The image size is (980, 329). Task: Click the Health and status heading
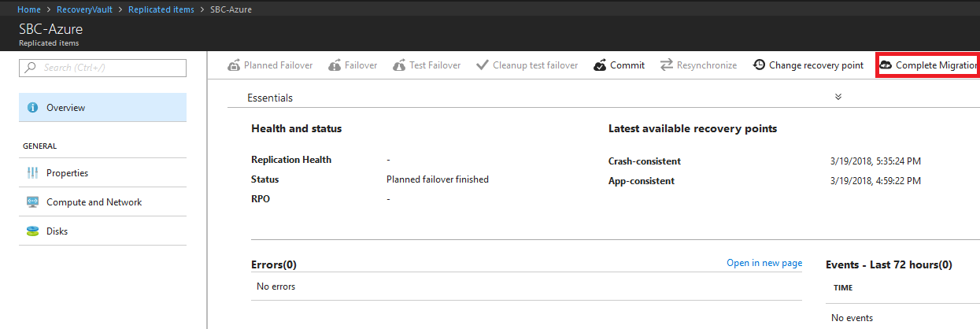[296, 128]
